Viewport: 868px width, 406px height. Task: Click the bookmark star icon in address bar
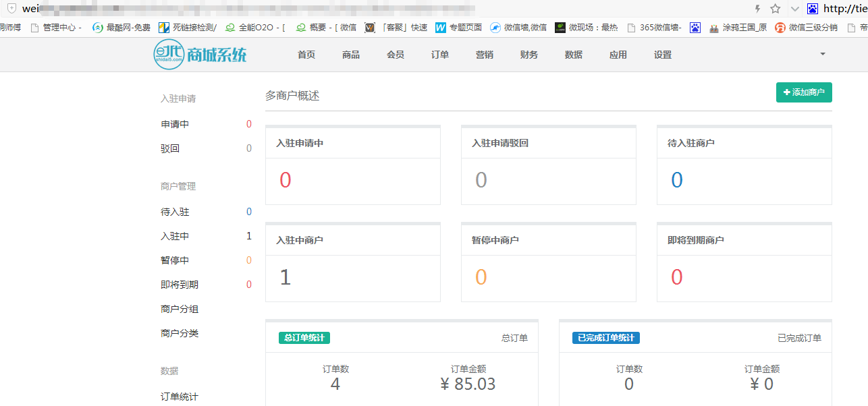(776, 9)
